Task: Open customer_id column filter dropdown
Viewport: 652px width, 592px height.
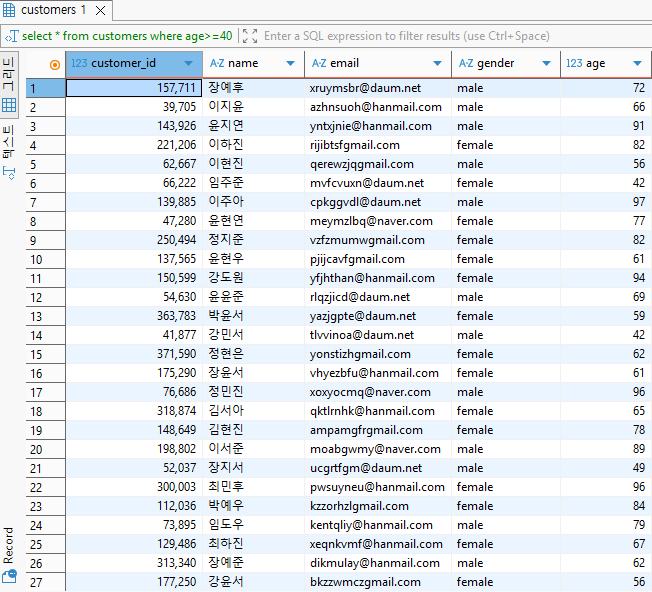Action: coord(188,64)
